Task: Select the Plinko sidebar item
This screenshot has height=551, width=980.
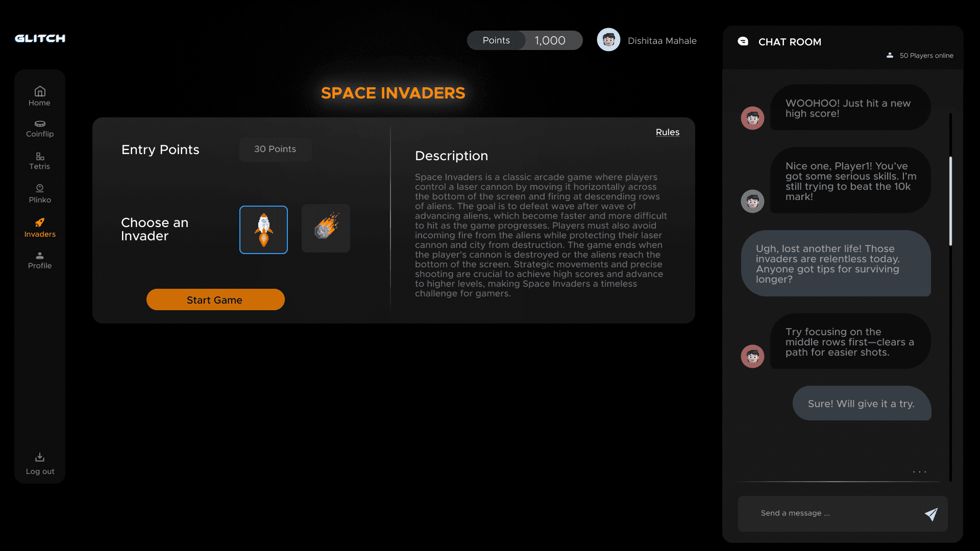Action: [x=40, y=193]
